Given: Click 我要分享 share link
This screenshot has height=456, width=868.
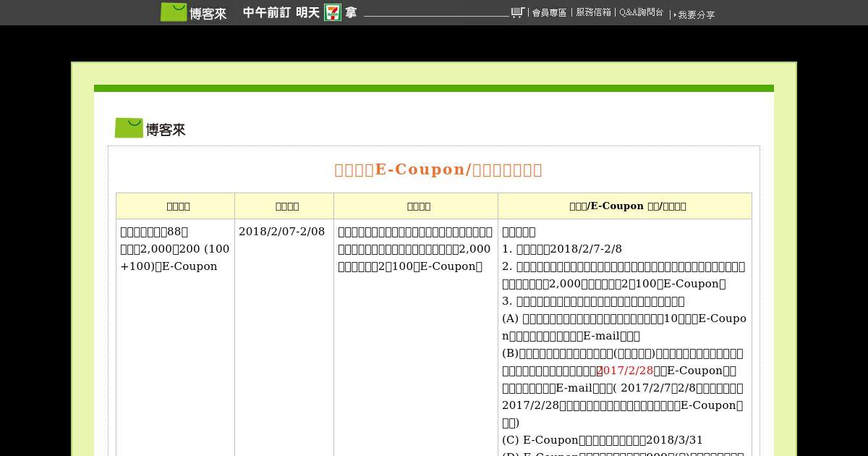Looking at the screenshot, I should pyautogui.click(x=695, y=14).
